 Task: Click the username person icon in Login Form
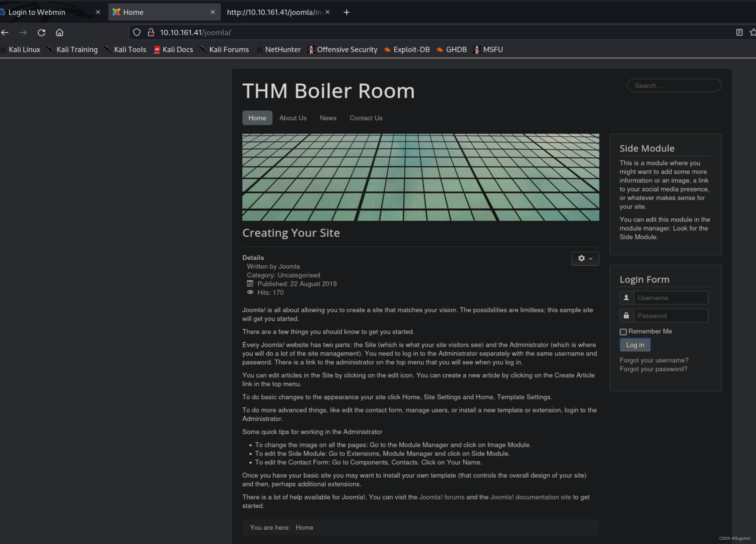(626, 298)
